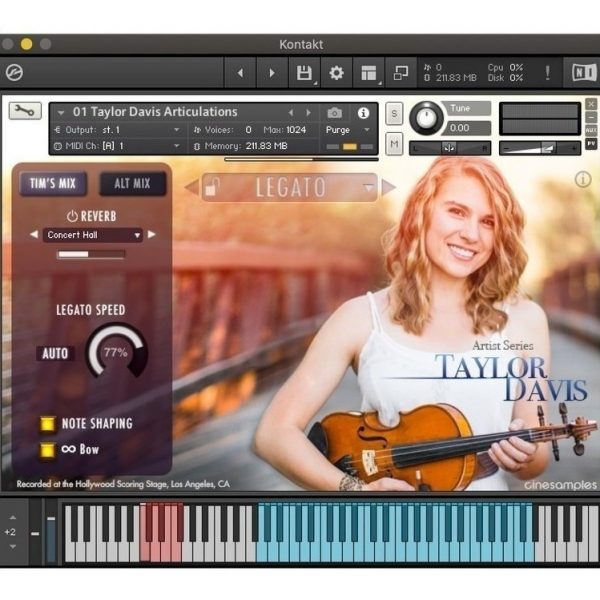Screen dimensions: 600x600
Task: Adjust the Tune knob
Action: [x=426, y=118]
